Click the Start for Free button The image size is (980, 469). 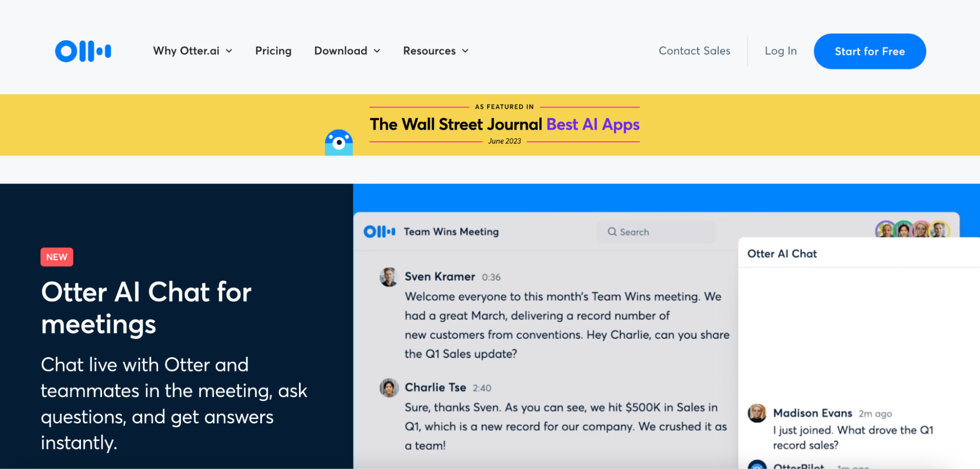click(870, 52)
